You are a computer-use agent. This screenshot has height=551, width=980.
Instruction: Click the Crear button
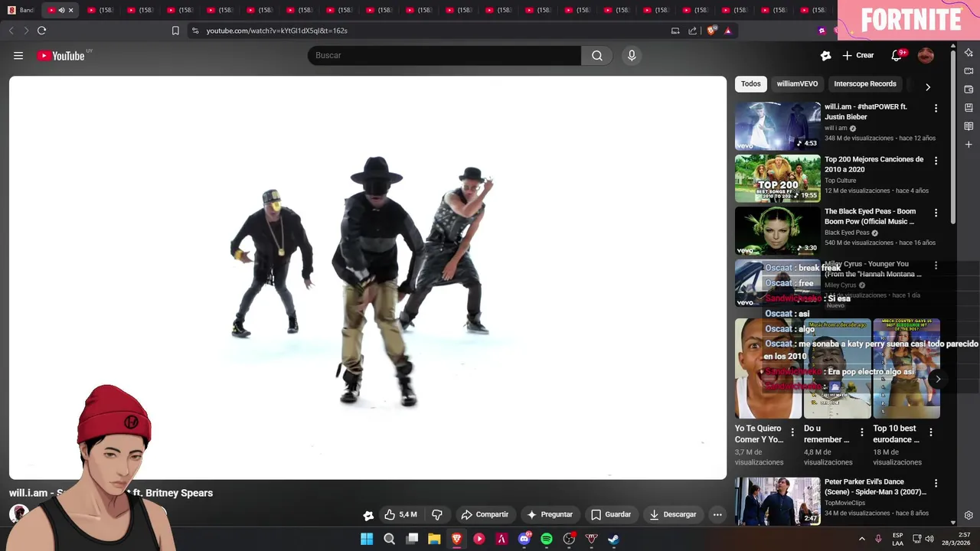point(858,55)
